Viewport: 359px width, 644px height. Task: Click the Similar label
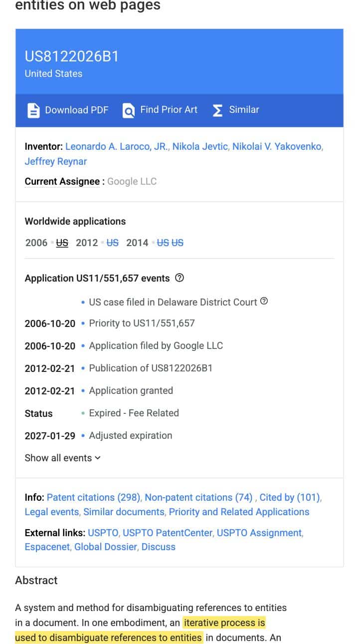point(244,110)
